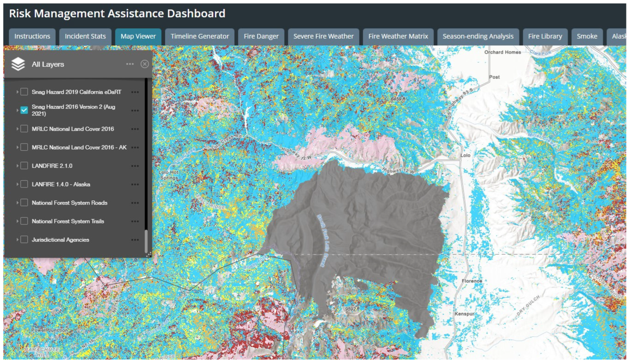The width and height of the screenshot is (630, 364).
Task: Open options menu for LANDFIRE 2.1.0 layer
Action: click(x=135, y=166)
